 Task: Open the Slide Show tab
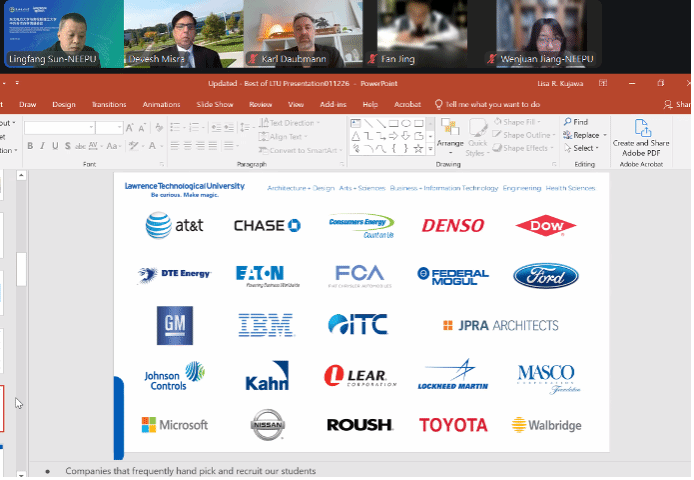[x=215, y=104]
